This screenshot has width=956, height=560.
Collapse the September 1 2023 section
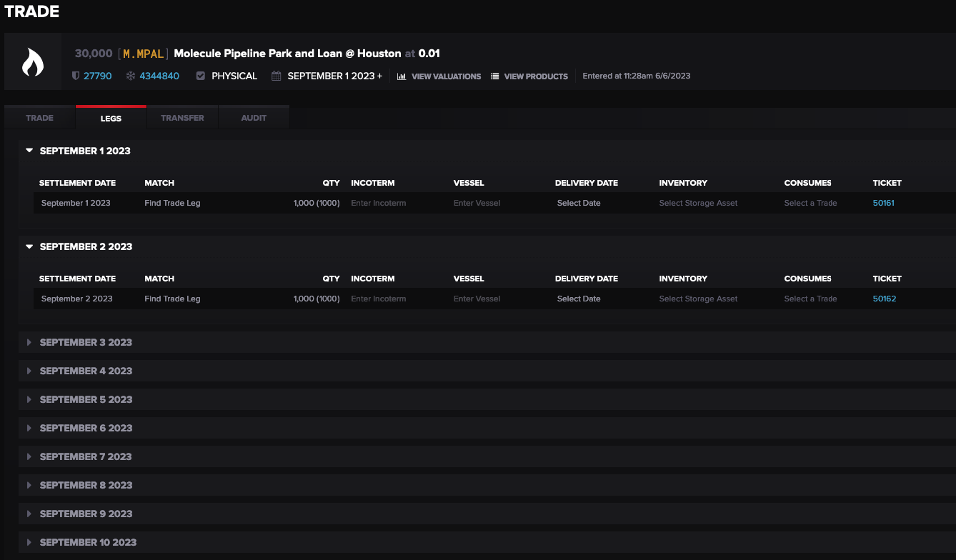pyautogui.click(x=29, y=151)
